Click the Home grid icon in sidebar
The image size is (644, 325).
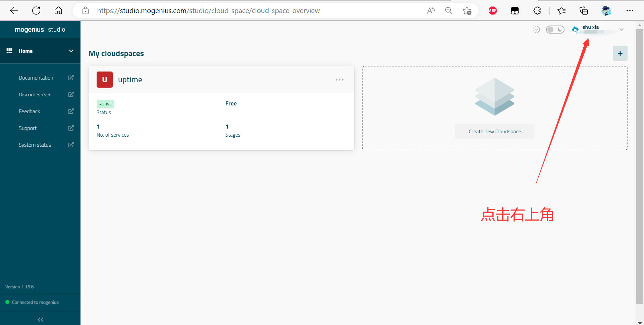pos(9,51)
